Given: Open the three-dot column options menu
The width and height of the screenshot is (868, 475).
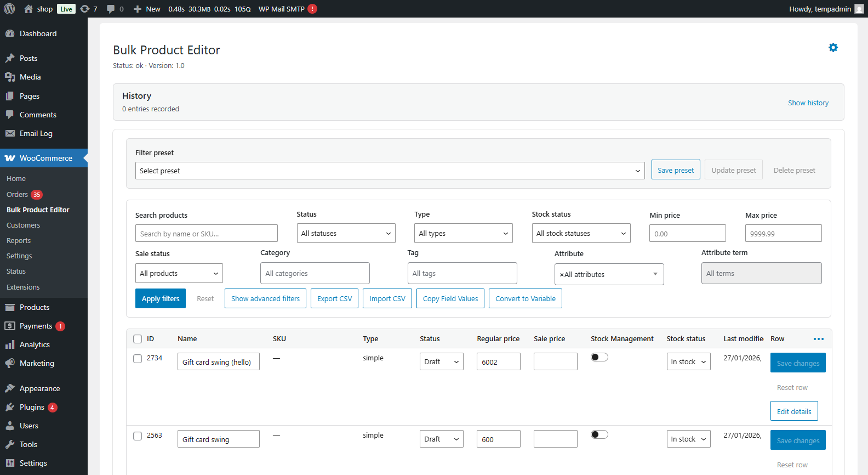Looking at the screenshot, I should click(x=819, y=339).
